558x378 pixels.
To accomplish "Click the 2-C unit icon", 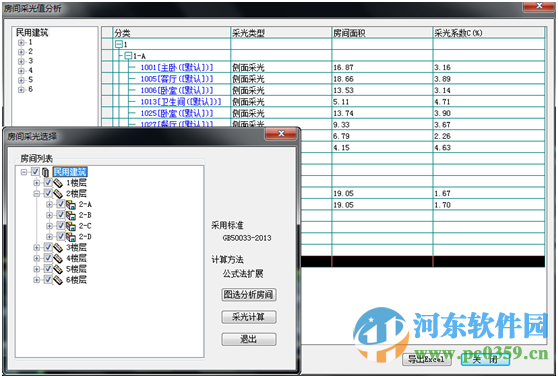I will 71,226.
